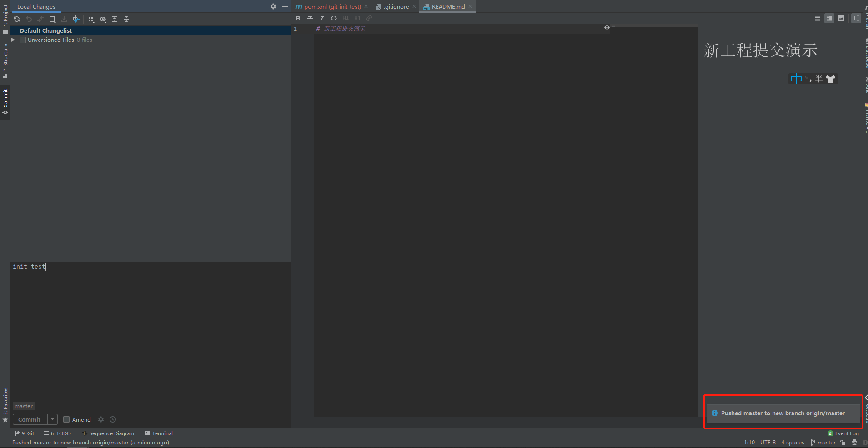
Task: Select the Commit side panel tab
Action: tap(5, 101)
